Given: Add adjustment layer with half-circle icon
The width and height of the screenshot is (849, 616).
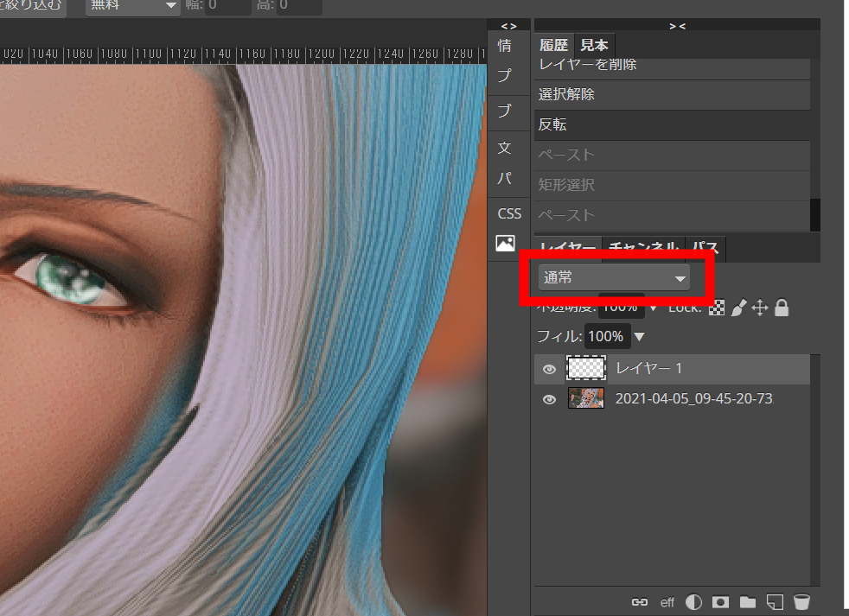Looking at the screenshot, I should click(693, 602).
